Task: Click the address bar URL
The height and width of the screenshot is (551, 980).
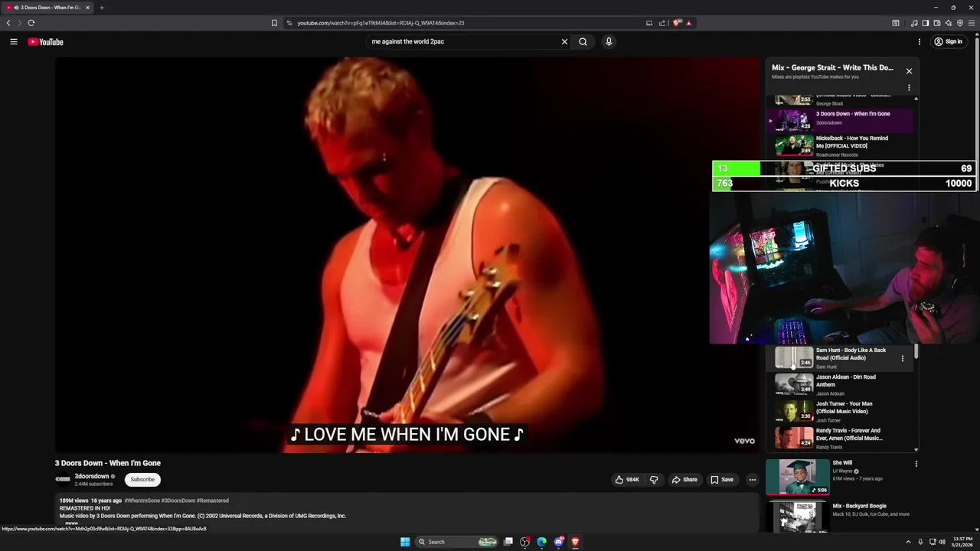Action: (381, 23)
